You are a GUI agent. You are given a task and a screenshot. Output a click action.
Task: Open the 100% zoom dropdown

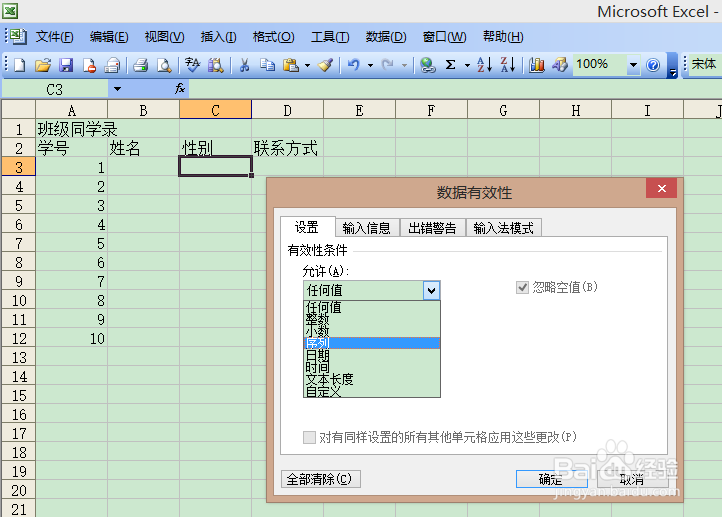tap(633, 65)
